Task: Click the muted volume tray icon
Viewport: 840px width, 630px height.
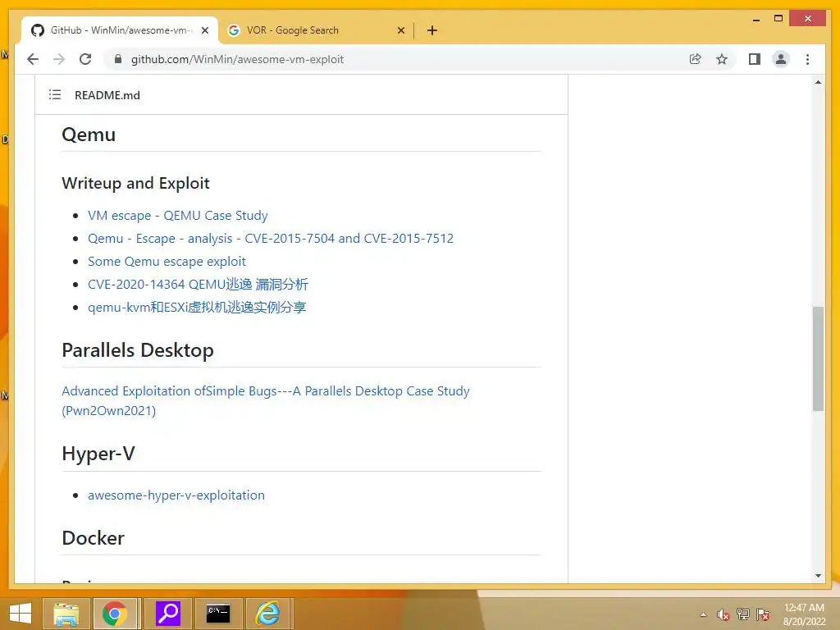Action: pyautogui.click(x=724, y=614)
